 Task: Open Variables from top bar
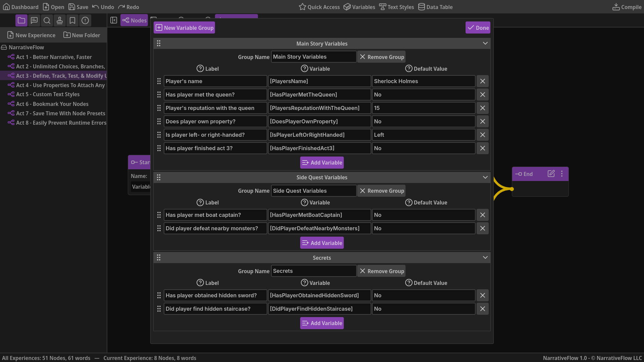pyautogui.click(x=359, y=7)
